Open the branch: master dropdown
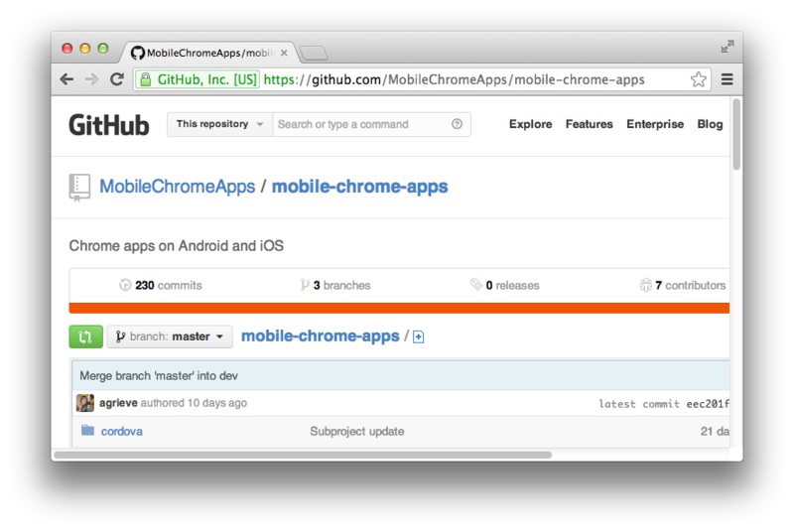Image resolution: width=794 pixels, height=532 pixels. (x=170, y=336)
